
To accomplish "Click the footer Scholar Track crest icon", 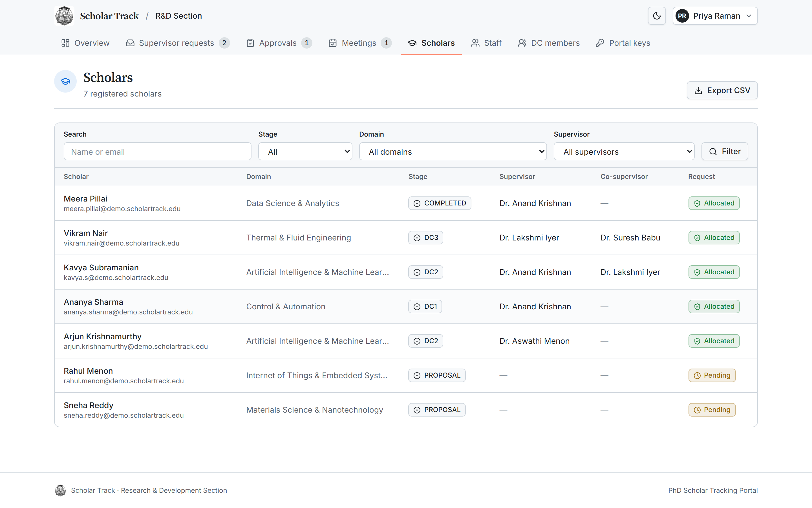I will coord(60,491).
